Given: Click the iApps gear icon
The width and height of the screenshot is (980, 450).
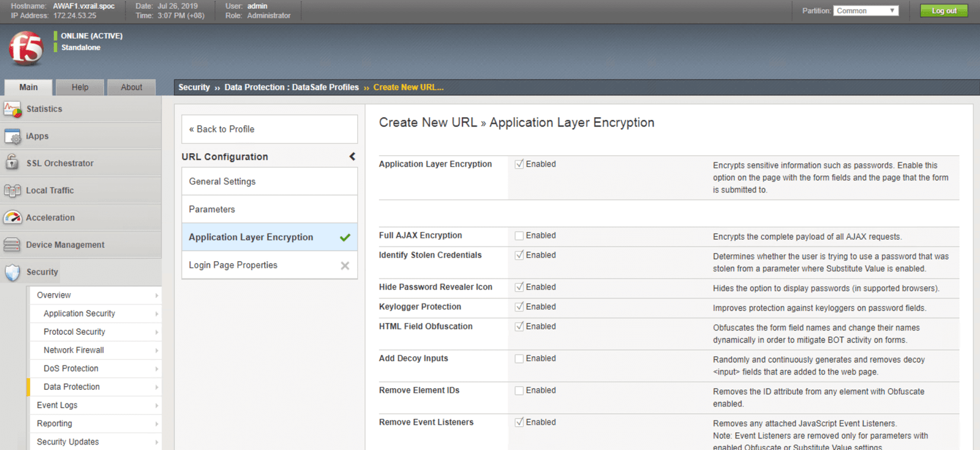Looking at the screenshot, I should [12, 136].
